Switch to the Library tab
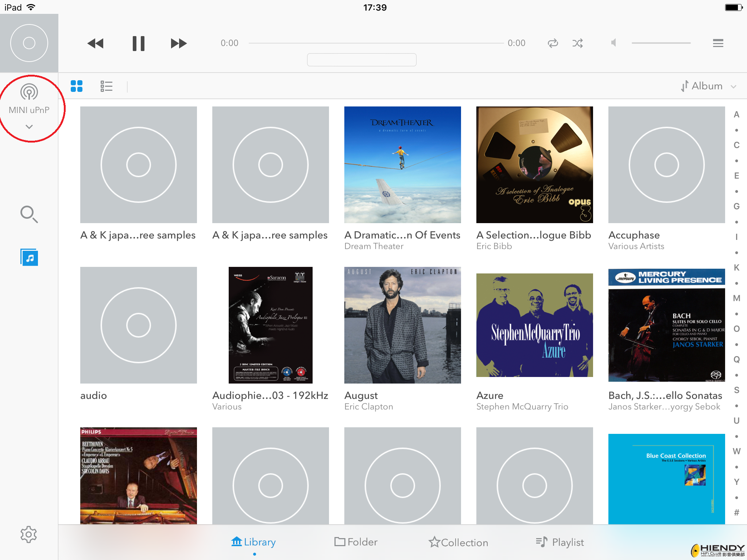747x560 pixels. point(253,542)
